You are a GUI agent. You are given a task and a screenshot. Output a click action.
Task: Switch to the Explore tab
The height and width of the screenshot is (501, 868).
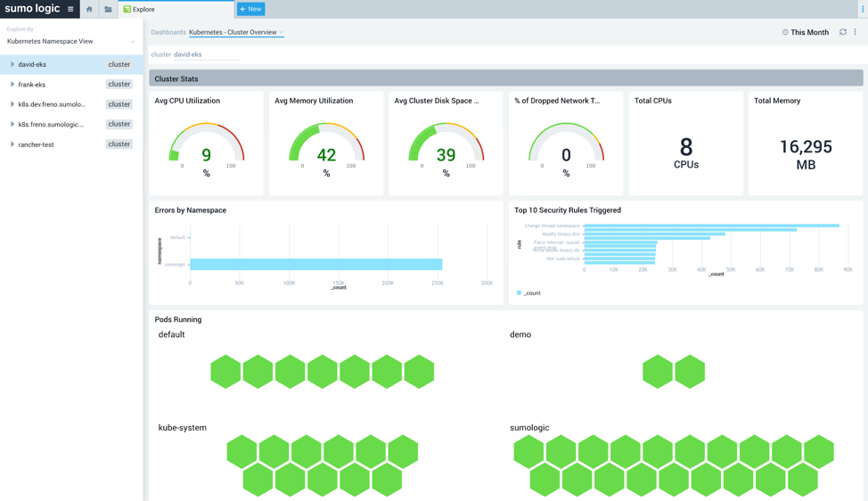point(176,9)
